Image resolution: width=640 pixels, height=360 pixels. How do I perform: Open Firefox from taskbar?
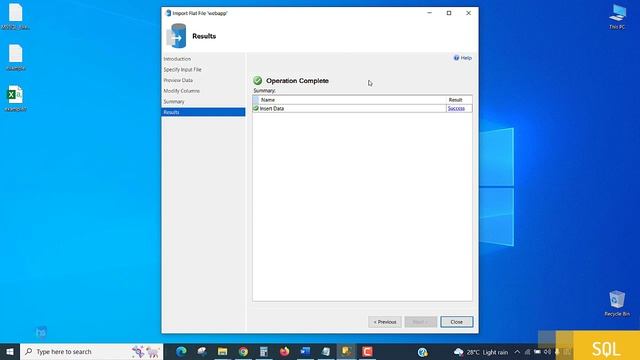[x=284, y=351]
